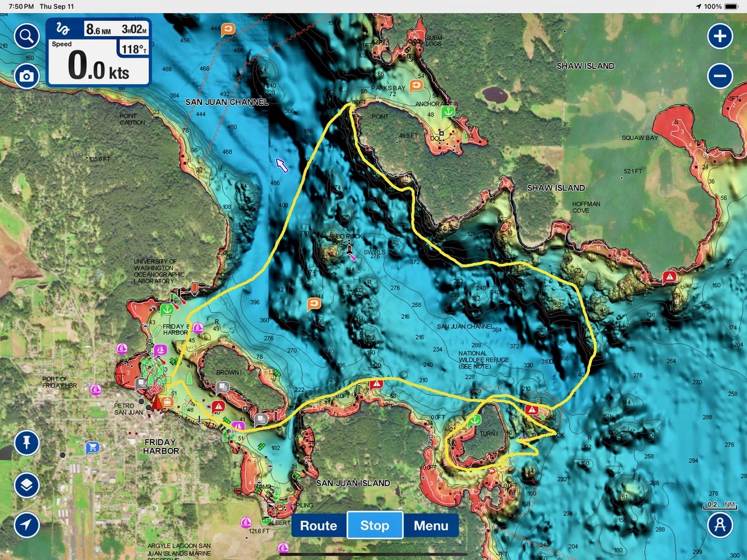Drop a marker with the pin icon
The width and height of the screenshot is (747, 560).
[26, 443]
